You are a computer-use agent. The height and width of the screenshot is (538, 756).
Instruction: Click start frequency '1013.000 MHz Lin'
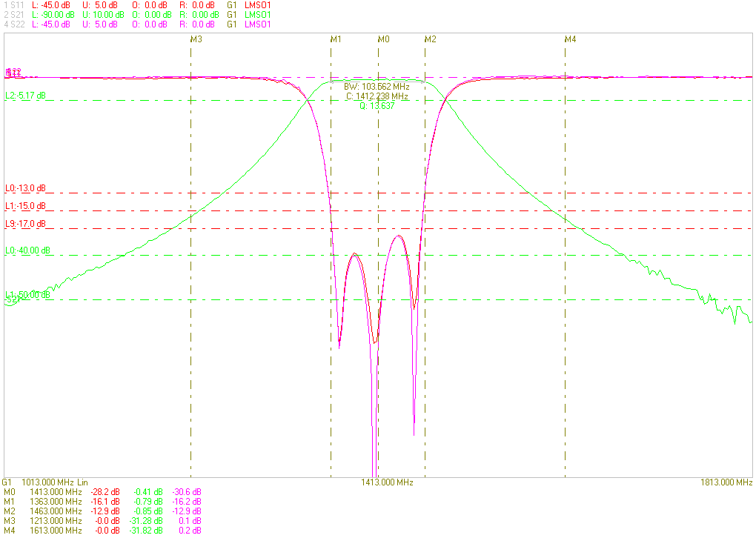click(x=55, y=482)
